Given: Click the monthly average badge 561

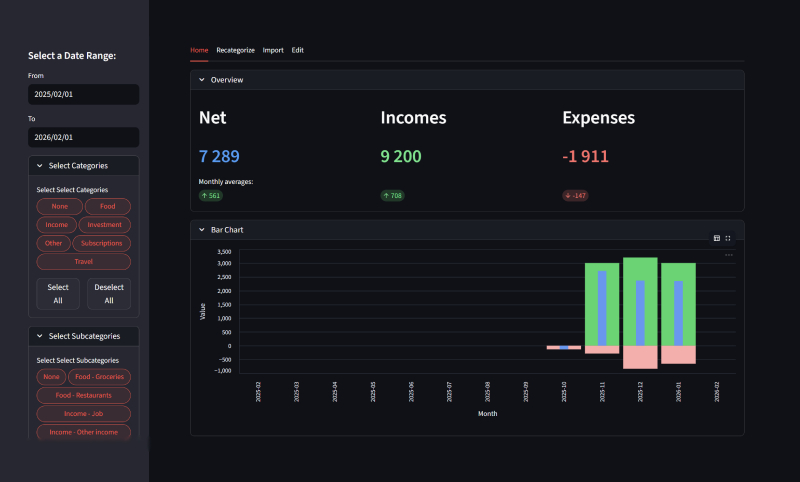Looking at the screenshot, I should click(x=211, y=195).
